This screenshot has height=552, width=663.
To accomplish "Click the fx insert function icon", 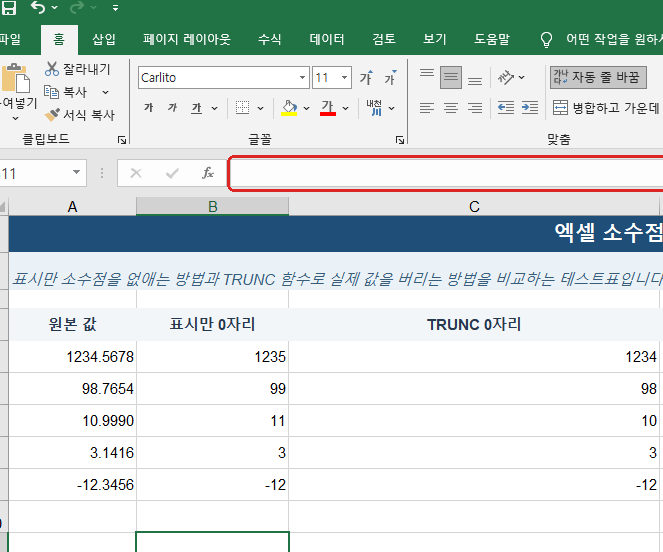I will [x=208, y=173].
